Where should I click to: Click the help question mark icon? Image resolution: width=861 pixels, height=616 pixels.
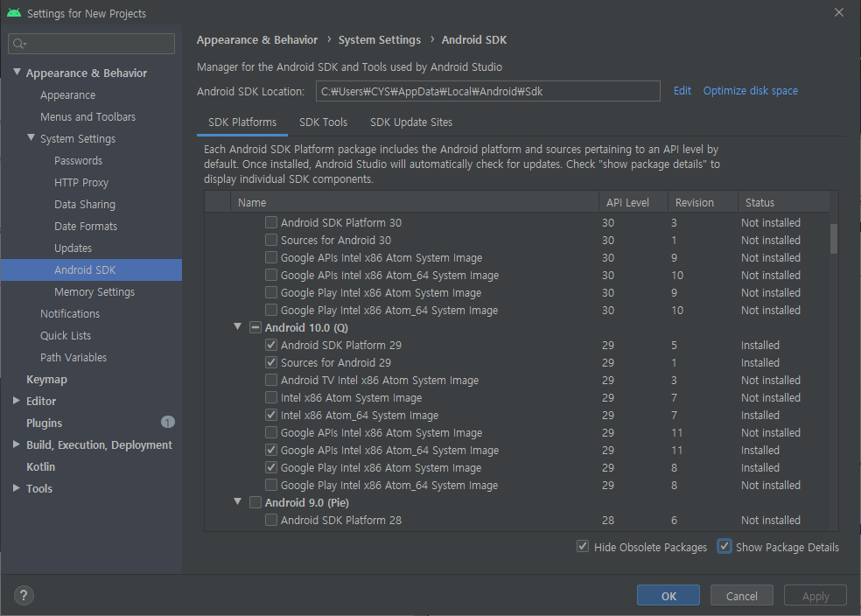[x=24, y=595]
